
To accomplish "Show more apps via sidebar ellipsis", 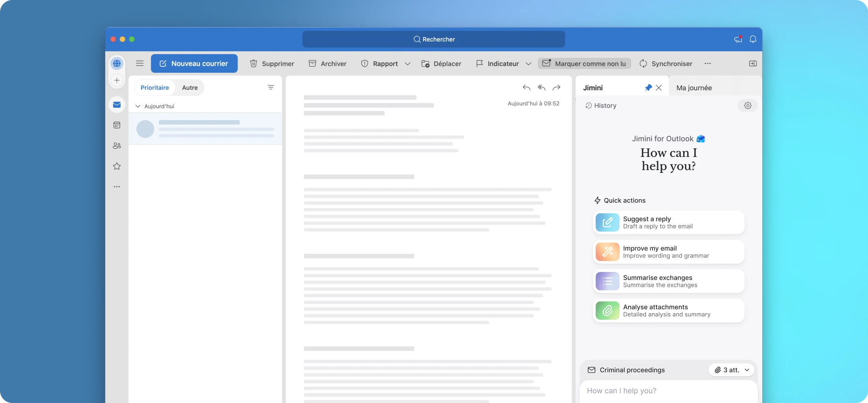I will tap(117, 187).
